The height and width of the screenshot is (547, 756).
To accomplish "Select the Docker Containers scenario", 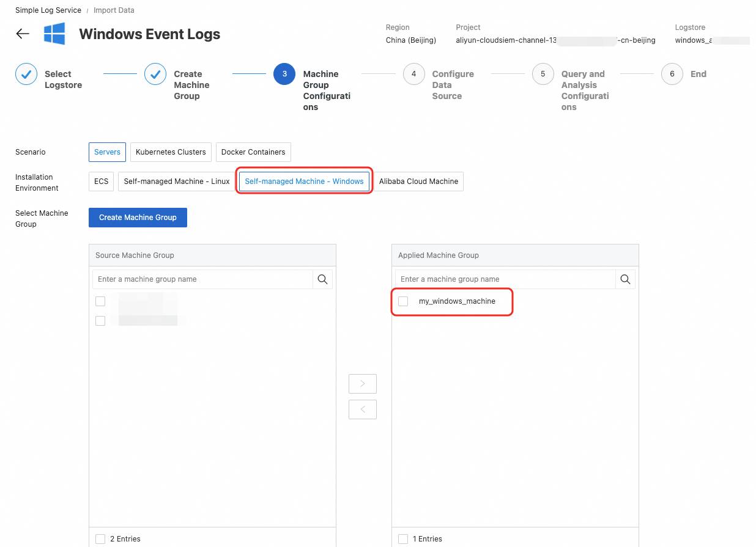I will pos(253,152).
